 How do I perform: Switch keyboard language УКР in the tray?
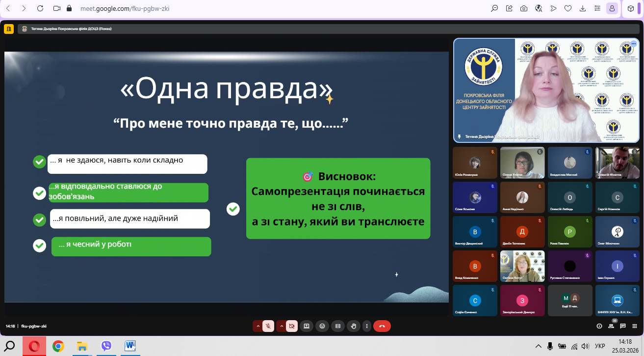pos(599,346)
